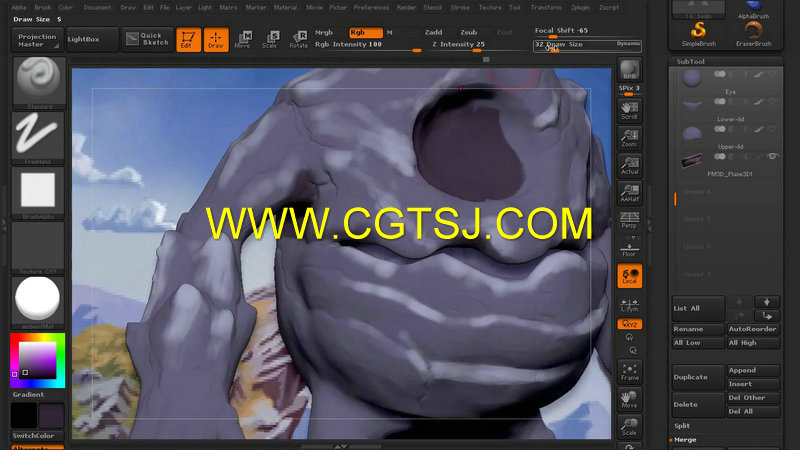Toggle Persp perspective view
The width and height of the screenshot is (800, 450).
click(x=630, y=221)
